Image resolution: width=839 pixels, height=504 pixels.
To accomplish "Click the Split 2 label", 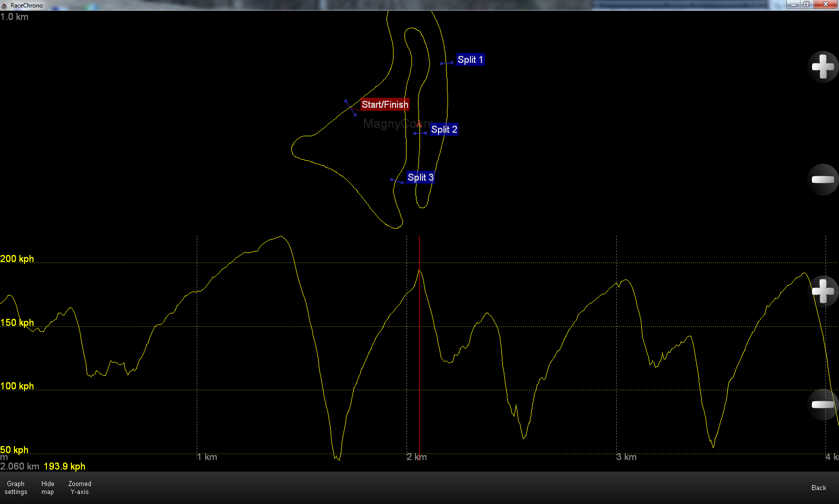I will click(443, 129).
